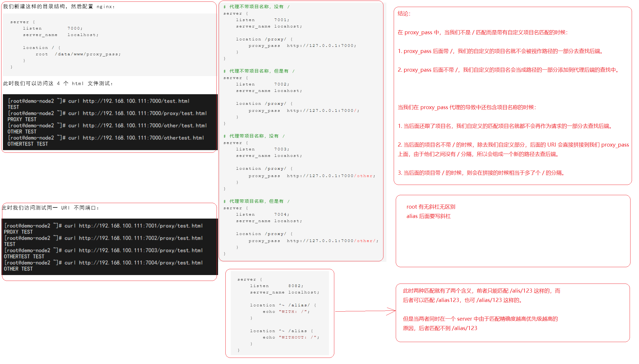Click the 'listen 7003;' config line

point(263,149)
